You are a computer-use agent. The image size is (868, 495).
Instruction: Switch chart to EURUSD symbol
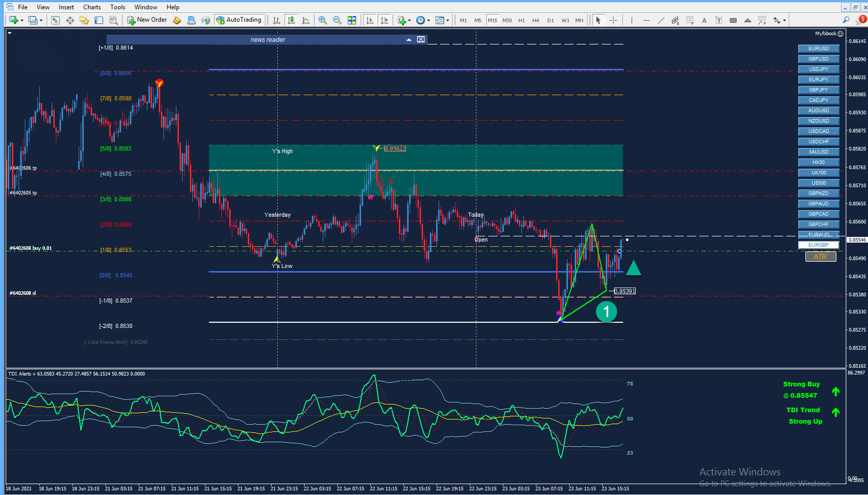[818, 49]
